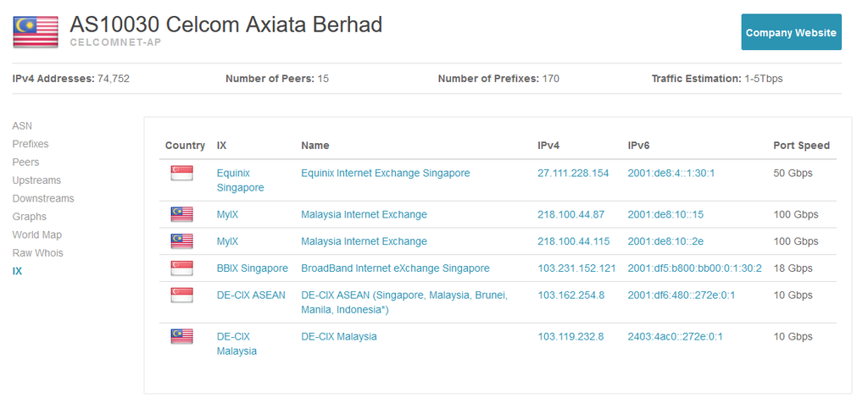Click the Malaysia flag in the DE-CIX Malaysia row
This screenshot has width=868, height=409.
(x=181, y=336)
